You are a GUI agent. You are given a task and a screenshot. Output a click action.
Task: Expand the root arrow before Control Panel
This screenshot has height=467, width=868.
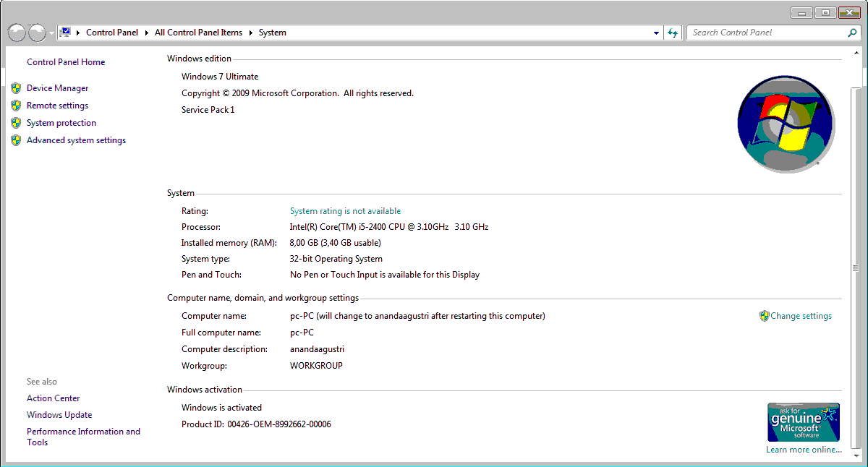[x=78, y=33]
